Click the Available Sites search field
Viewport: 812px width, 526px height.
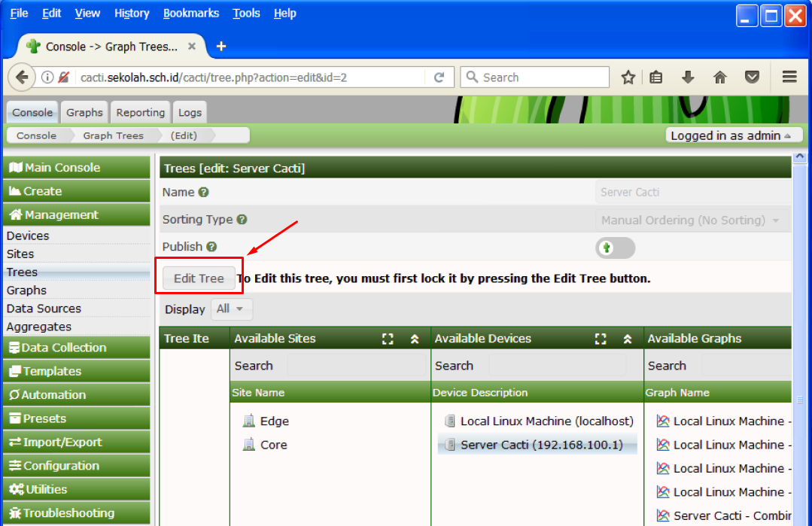tap(355, 366)
